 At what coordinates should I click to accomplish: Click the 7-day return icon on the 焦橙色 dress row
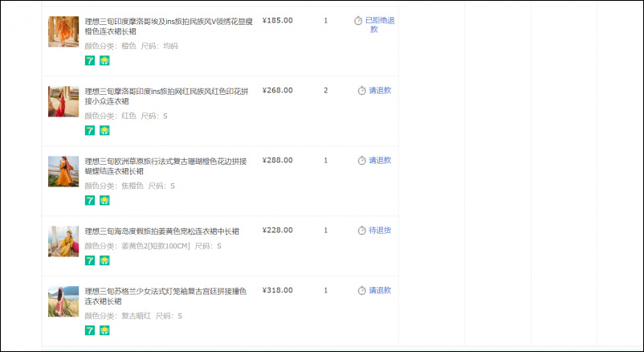90,201
